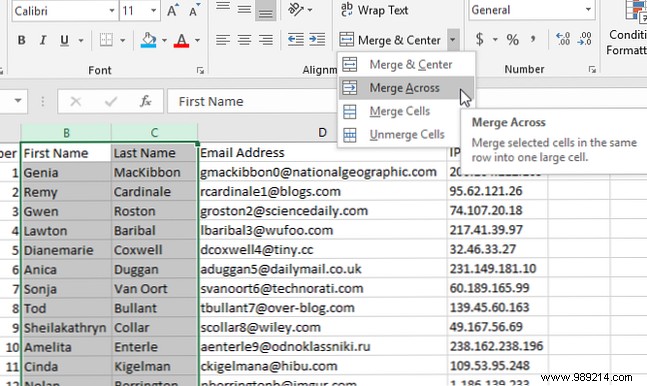Select the Last Name header cell
647x386 pixels.
[154, 153]
